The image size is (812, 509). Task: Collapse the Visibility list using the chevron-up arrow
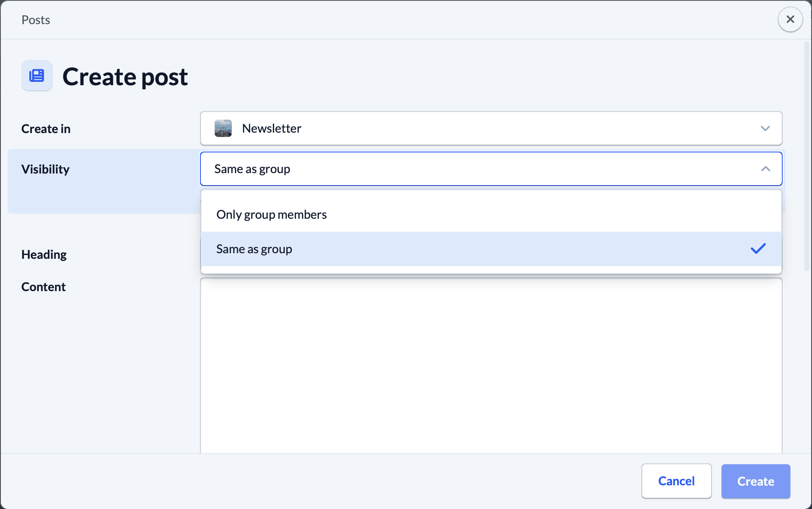765,169
